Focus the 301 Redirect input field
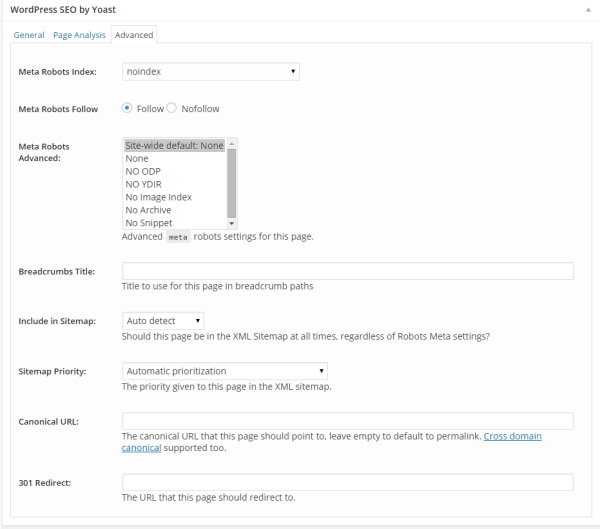This screenshot has width=600, height=529. pos(347,482)
